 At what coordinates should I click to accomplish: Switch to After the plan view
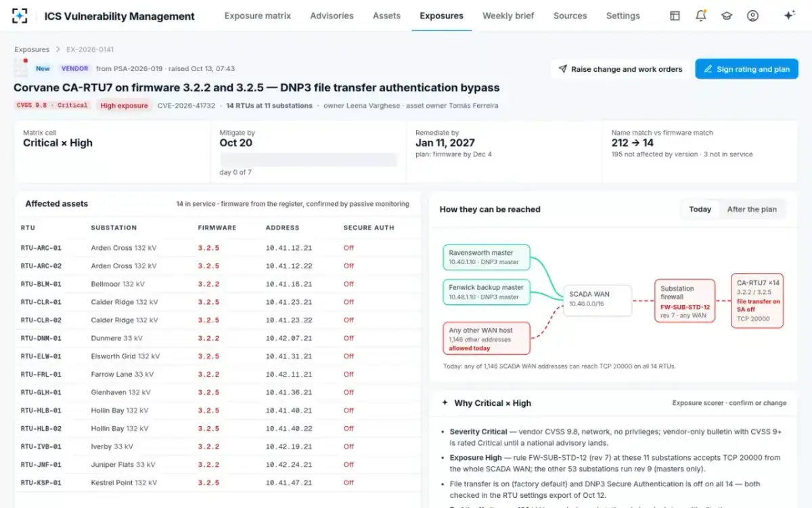(x=752, y=209)
